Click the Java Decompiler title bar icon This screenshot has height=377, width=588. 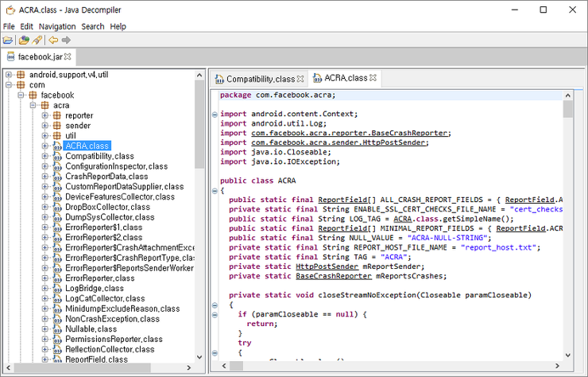pos(10,10)
